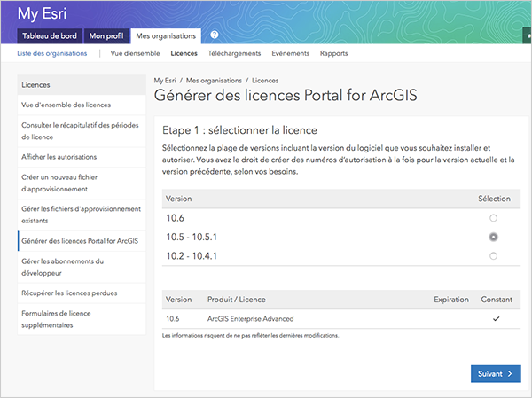Click the Constant checkmark for ArcGIS Enterprise Advanced

(496, 317)
